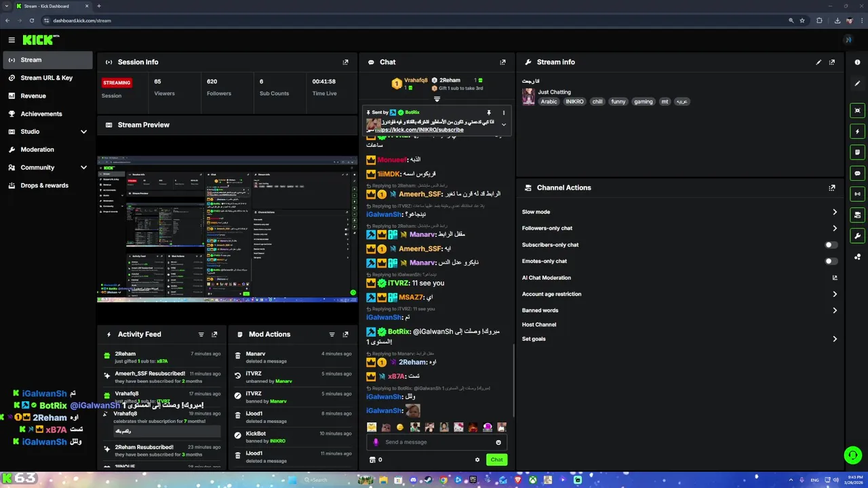Click the chat panel scrollbar
Image resolution: width=868 pixels, height=488 pixels.
tap(514, 380)
